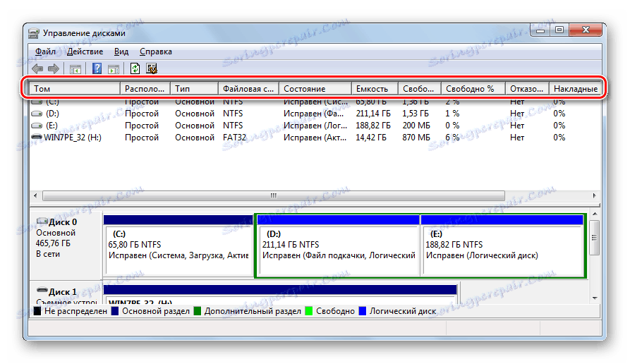Screen dimensions: 630x364
Task: Click the removable drive icon of WIN7PE_32 (H:)
Action: [37, 138]
